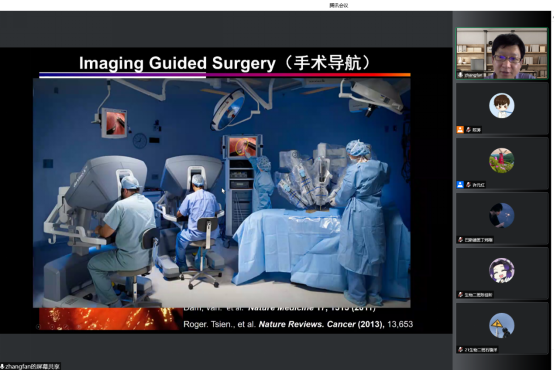Click muted mic icon beside orange host badge

pyautogui.click(x=468, y=130)
